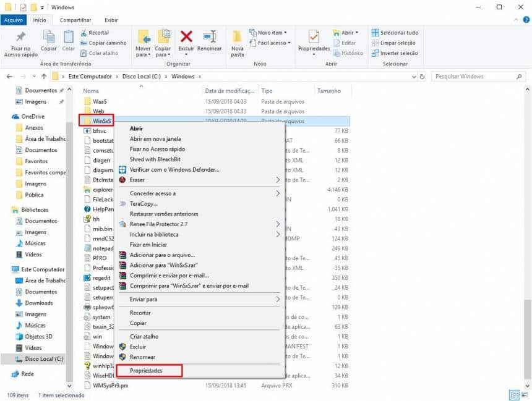The image size is (532, 401).
Task: Open Bibliotecas in navigation pane
Action: [30, 210]
